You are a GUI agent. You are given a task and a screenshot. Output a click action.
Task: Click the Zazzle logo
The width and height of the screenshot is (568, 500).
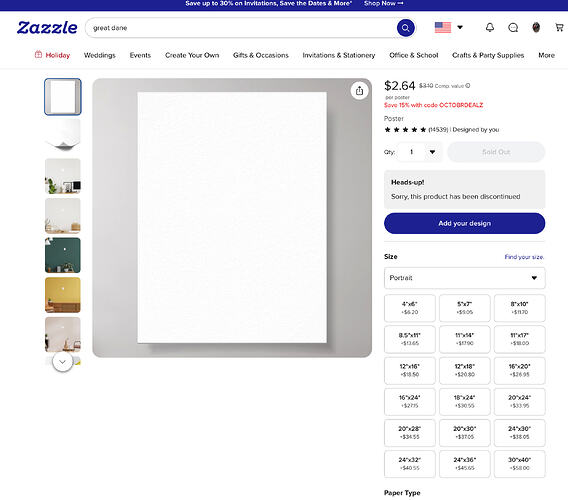point(47,28)
